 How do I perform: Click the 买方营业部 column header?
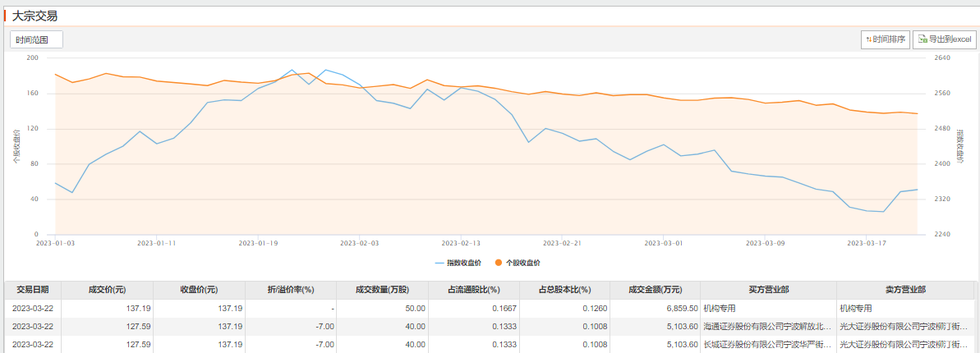pyautogui.click(x=768, y=291)
